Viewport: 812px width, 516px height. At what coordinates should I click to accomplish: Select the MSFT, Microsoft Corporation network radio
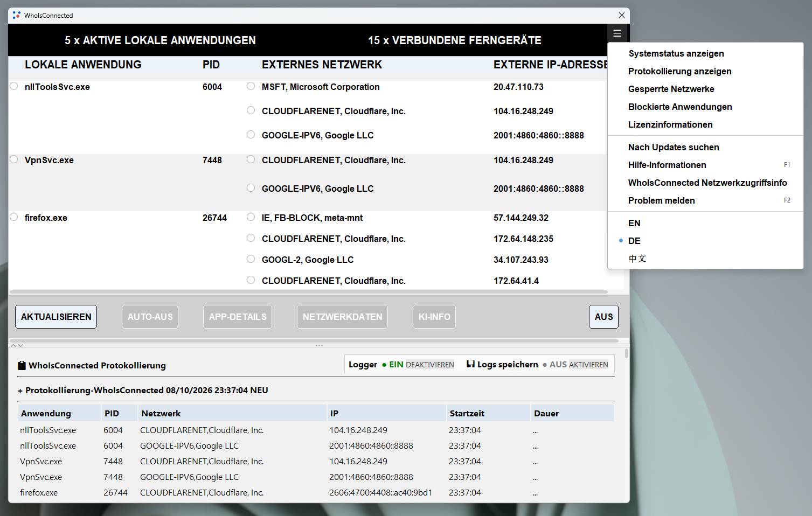point(251,86)
